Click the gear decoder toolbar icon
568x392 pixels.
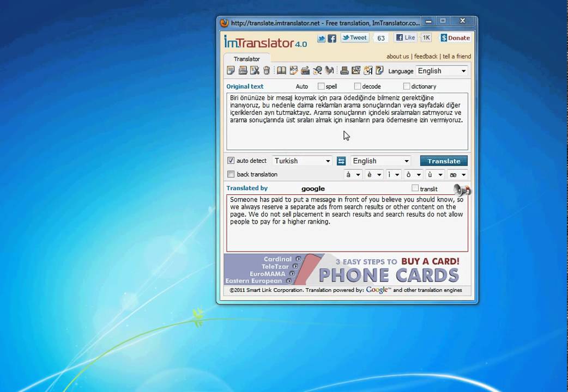(x=317, y=71)
